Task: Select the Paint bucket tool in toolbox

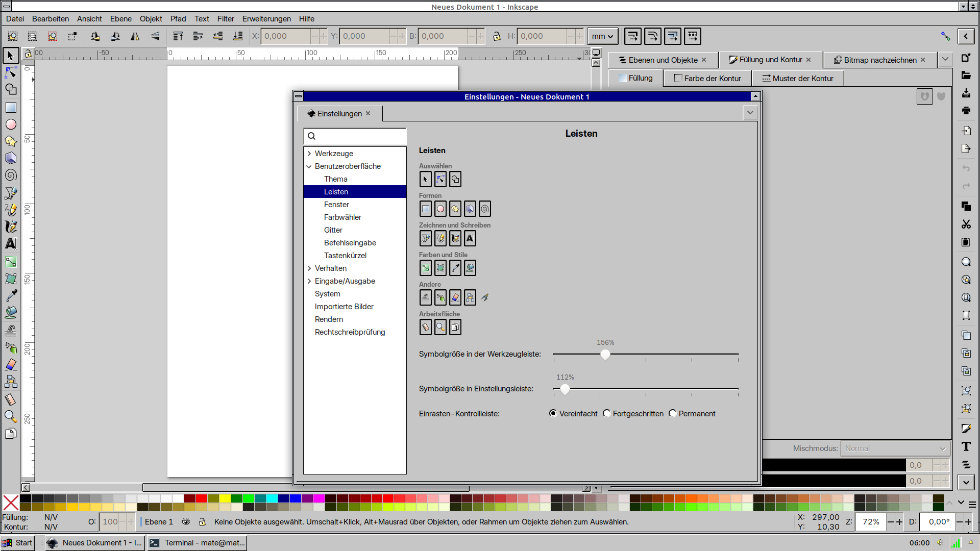Action: [x=10, y=313]
